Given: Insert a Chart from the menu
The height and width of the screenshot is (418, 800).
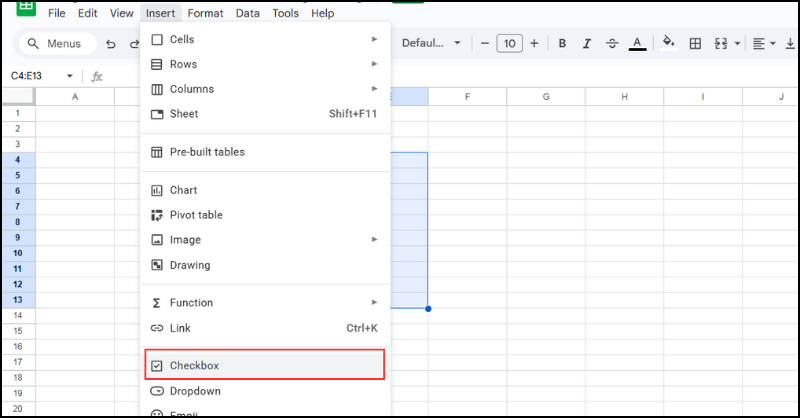Looking at the screenshot, I should tap(265, 190).
